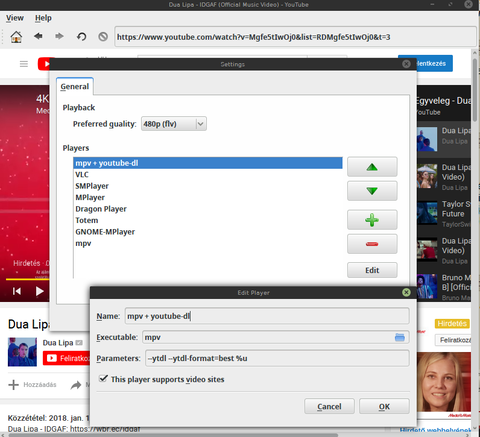Image resolution: width=480 pixels, height=437 pixels.
Task: Click the yellow video progress bar
Action: click(27, 279)
